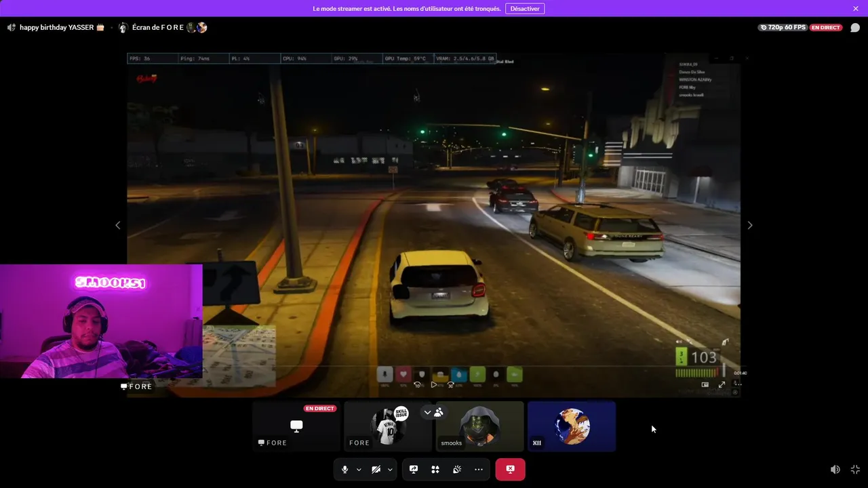Viewport: 868px width, 488px height.
Task: Click skip forward 30 seconds in the streamed player
Action: click(x=450, y=384)
